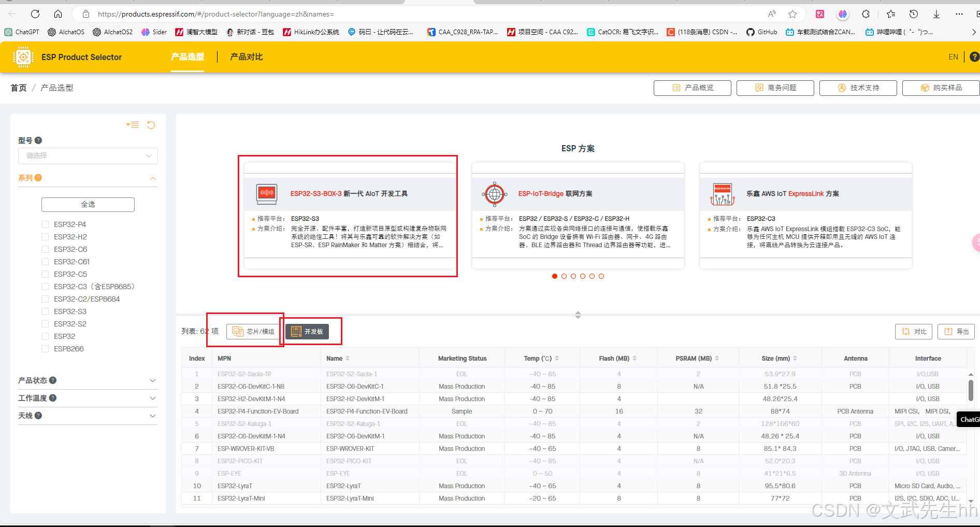Select the last carousel dot under ESP 方案

(601, 276)
